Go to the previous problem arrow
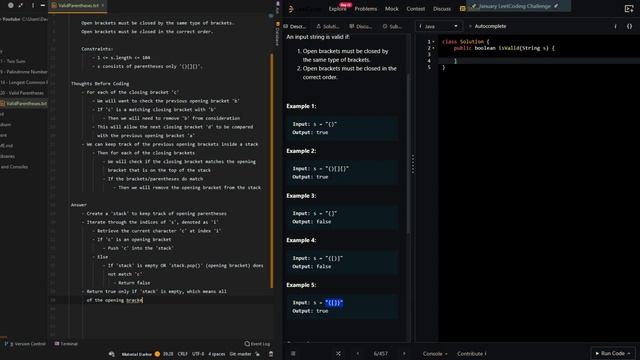The height and width of the screenshot is (360, 640). click(x=358, y=353)
